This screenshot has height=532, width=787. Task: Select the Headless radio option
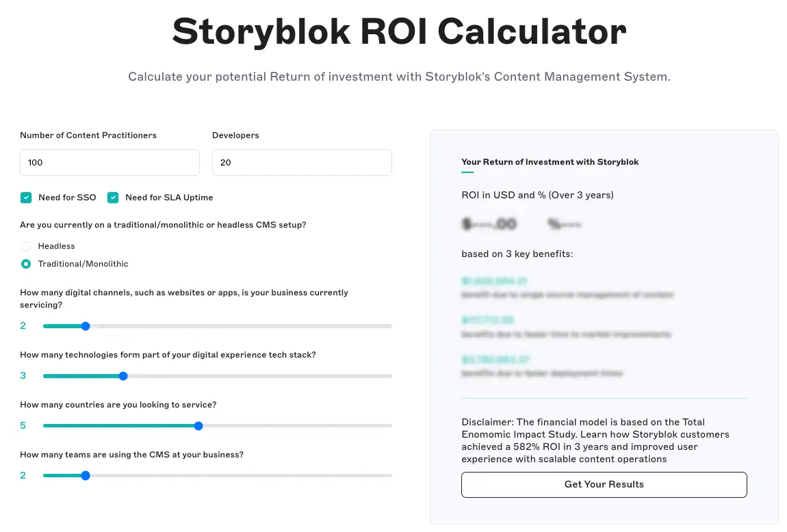[x=26, y=246]
